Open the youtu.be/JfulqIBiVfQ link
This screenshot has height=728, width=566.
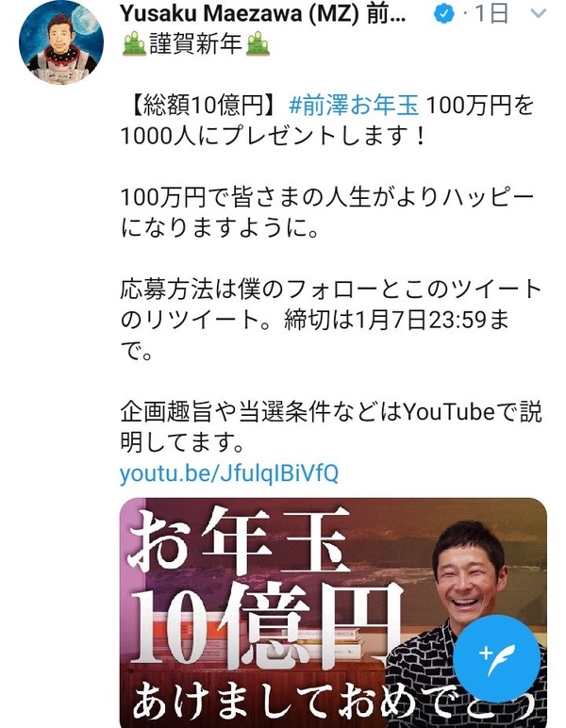pyautogui.click(x=229, y=473)
